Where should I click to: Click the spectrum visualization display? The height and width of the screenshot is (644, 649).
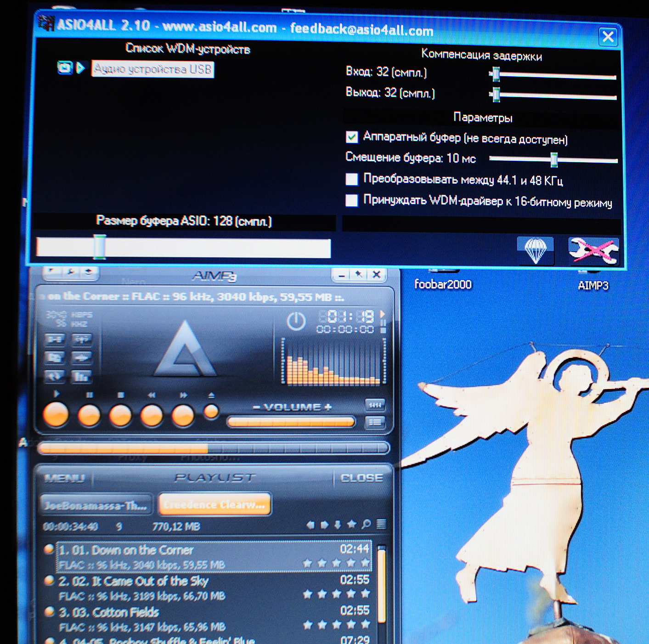pyautogui.click(x=333, y=361)
